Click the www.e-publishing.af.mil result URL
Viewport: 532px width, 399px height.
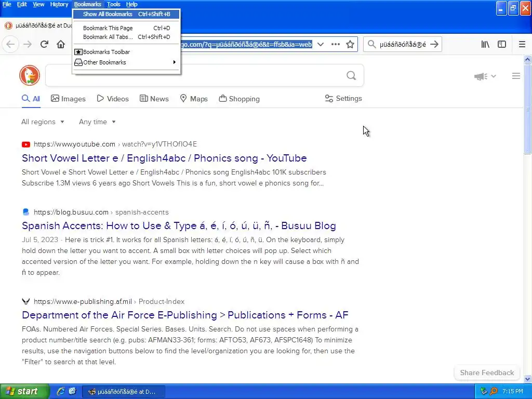click(83, 301)
